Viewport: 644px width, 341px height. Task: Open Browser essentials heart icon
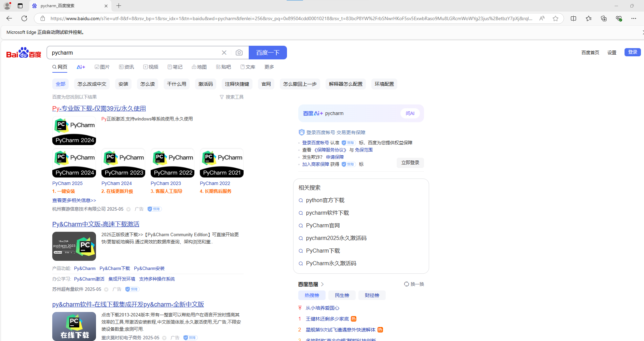tap(619, 18)
